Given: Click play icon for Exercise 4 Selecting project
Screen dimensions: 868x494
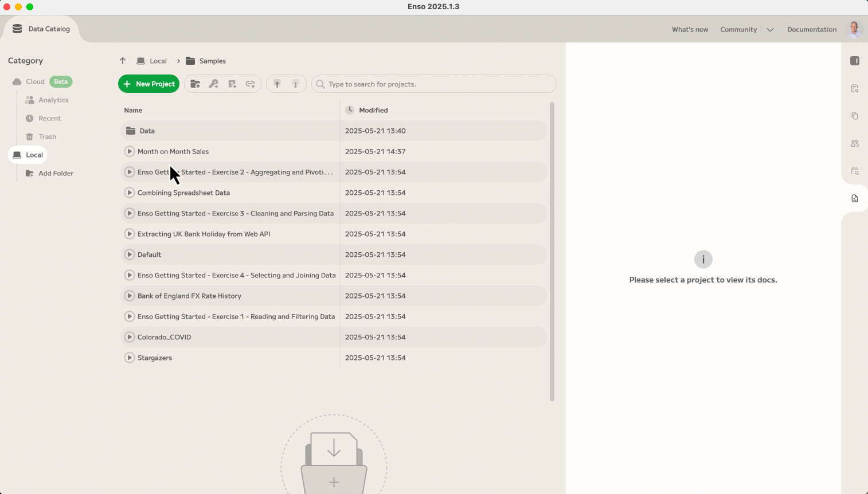Looking at the screenshot, I should pyautogui.click(x=130, y=275).
